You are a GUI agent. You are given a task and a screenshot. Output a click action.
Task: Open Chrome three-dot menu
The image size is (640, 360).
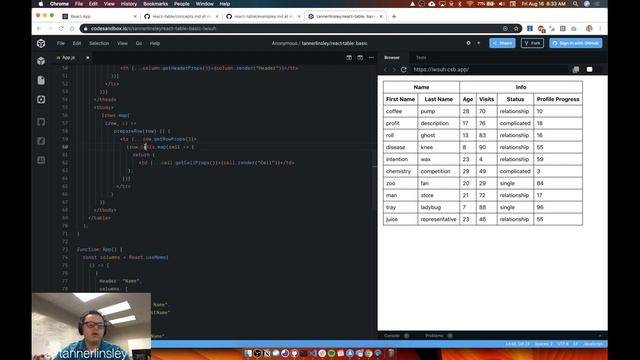600,29
